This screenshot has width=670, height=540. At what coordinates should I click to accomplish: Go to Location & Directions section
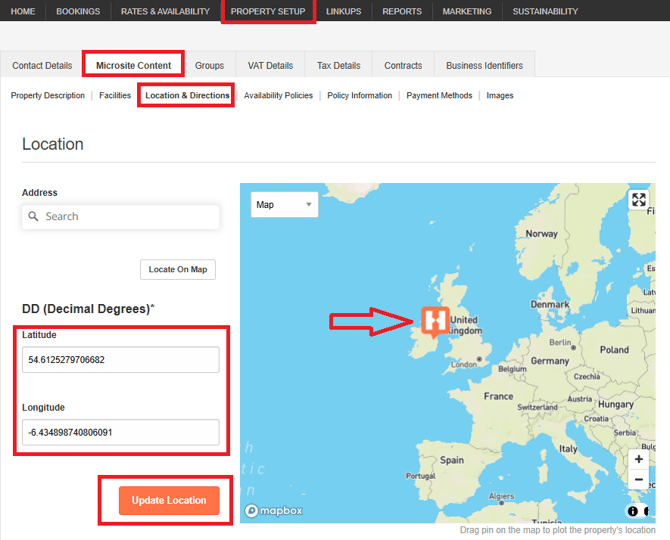pos(187,96)
